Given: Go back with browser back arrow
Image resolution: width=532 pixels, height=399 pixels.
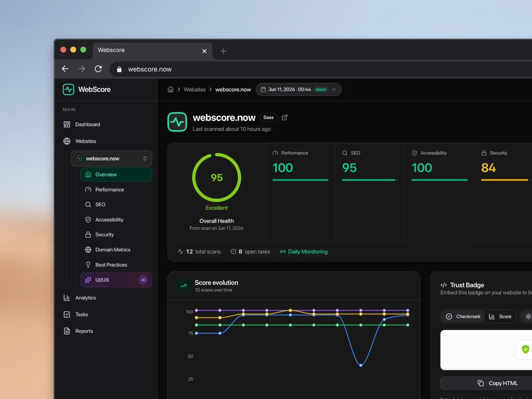Looking at the screenshot, I should [x=65, y=69].
